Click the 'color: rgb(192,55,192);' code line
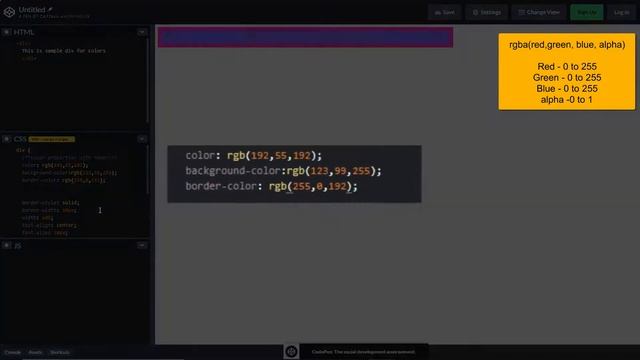 (253, 156)
